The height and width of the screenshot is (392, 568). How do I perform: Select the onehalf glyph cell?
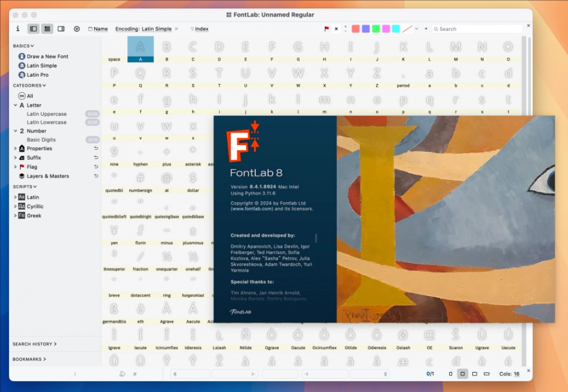pos(193,259)
